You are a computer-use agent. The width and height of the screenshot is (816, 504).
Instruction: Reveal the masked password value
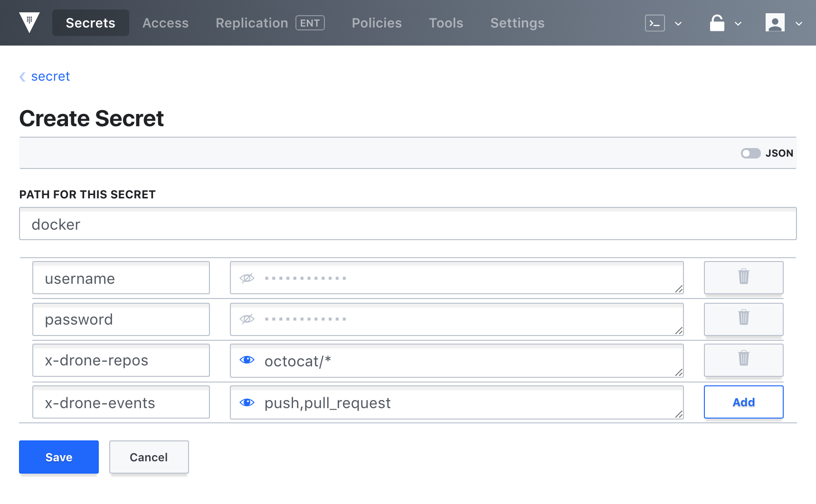point(247,319)
